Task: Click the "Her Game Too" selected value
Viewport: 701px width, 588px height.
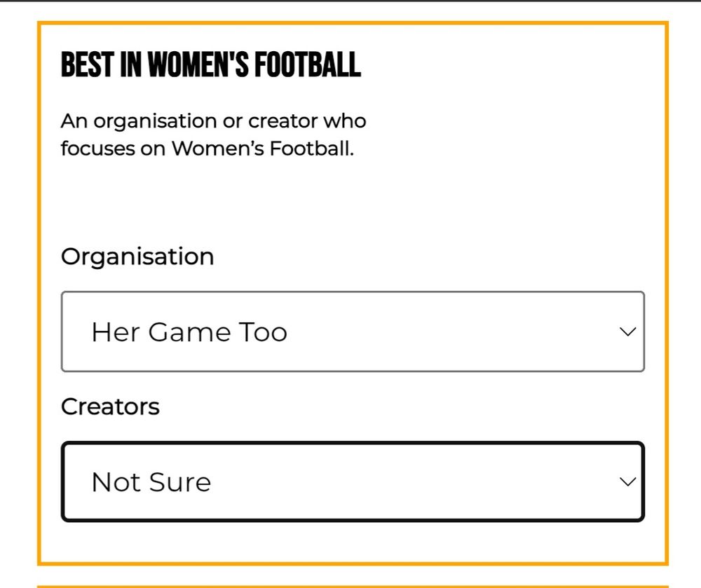Action: (189, 331)
